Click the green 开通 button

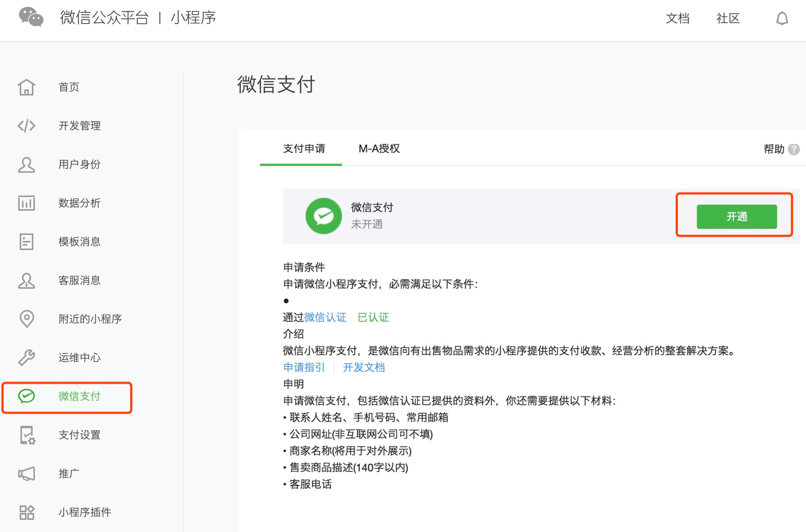pyautogui.click(x=737, y=216)
